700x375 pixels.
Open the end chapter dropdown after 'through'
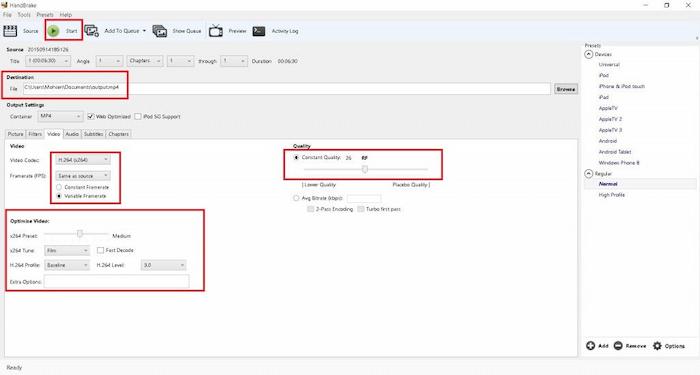coord(233,61)
